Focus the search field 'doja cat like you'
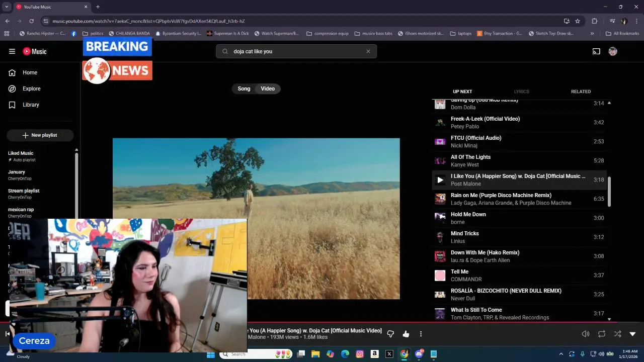This screenshot has width=644, height=362. pos(297,51)
